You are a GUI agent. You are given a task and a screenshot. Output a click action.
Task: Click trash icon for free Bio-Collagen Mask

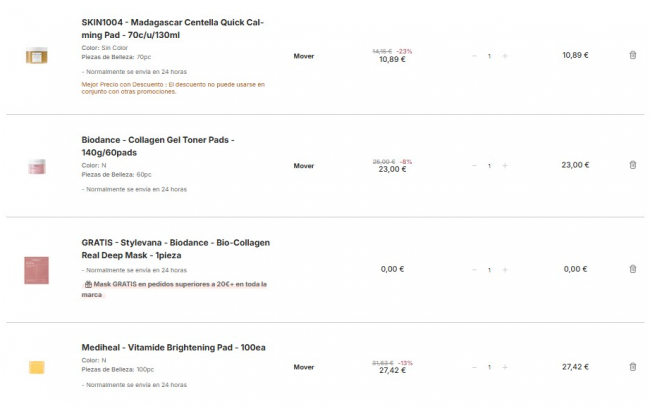[632, 269]
